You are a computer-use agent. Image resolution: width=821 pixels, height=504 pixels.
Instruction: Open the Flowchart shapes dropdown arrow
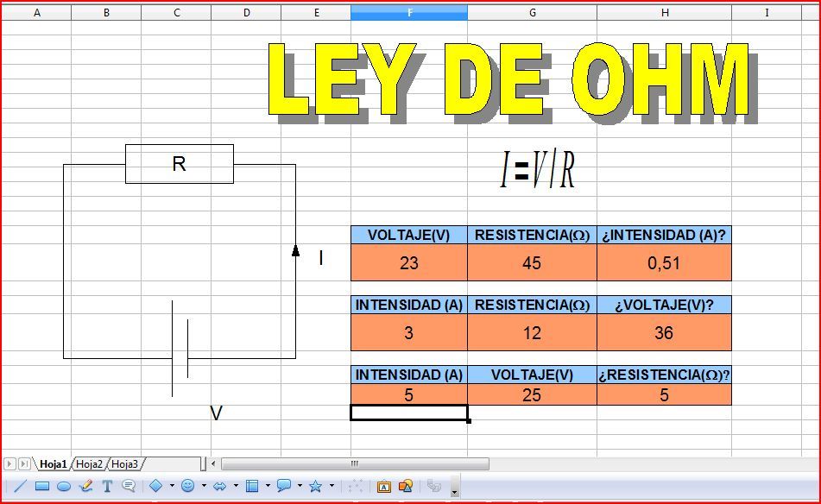(x=268, y=486)
